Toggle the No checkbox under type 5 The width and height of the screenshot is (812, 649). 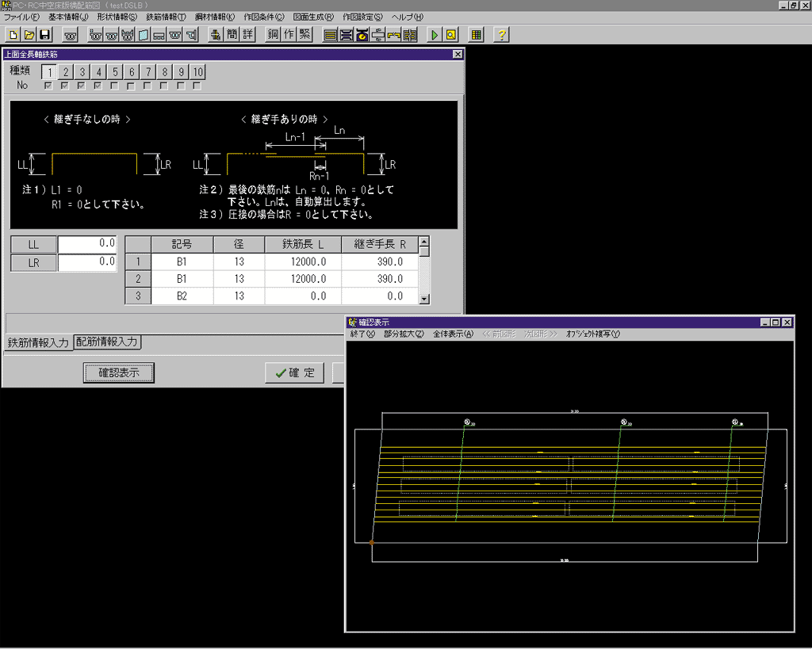point(115,86)
